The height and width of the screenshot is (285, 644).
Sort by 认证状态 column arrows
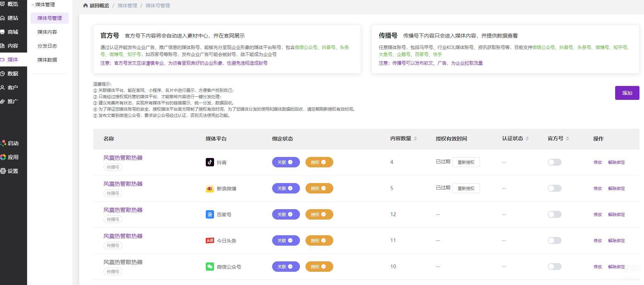click(527, 138)
